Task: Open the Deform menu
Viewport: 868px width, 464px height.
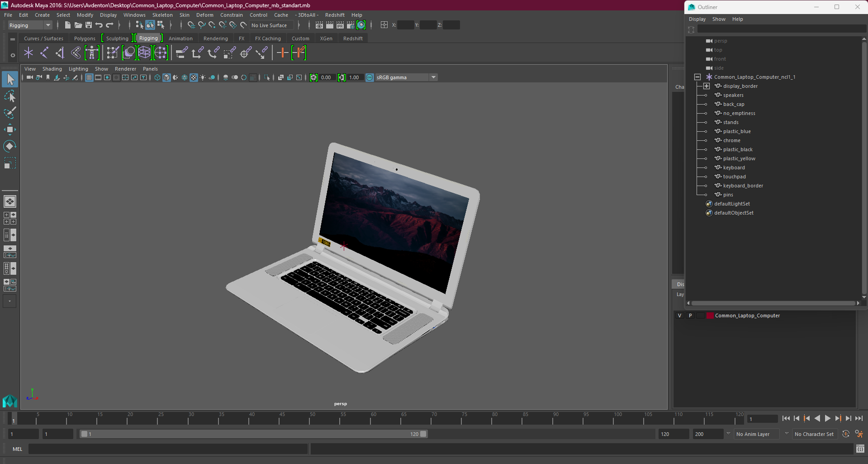Action: point(204,15)
